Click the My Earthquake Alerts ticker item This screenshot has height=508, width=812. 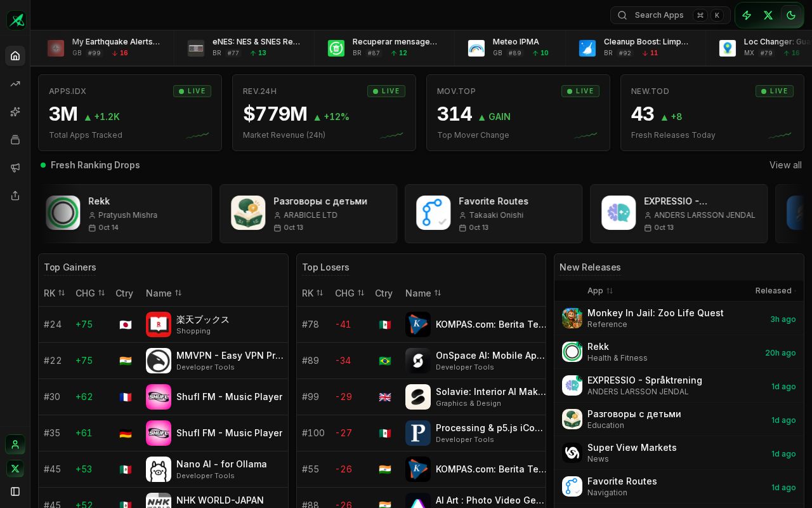(x=104, y=48)
